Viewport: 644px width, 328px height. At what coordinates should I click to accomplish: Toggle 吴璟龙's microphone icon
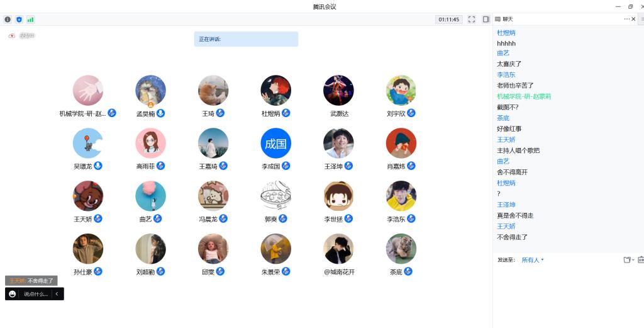pos(98,166)
